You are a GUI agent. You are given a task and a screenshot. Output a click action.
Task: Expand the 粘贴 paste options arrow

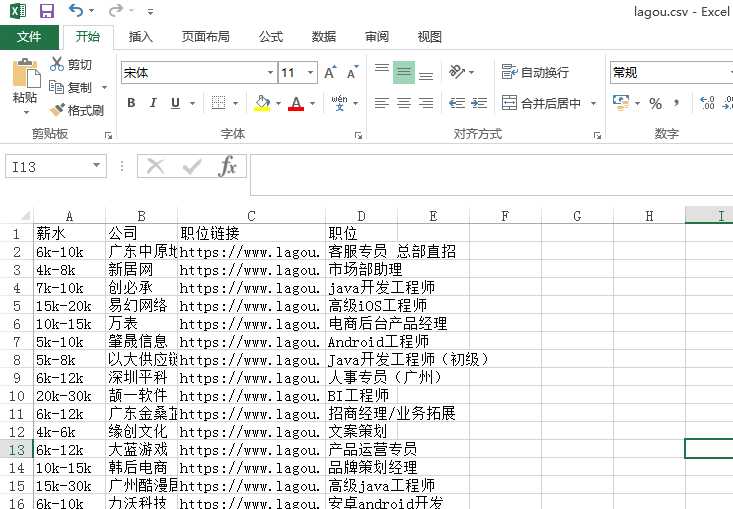point(26,112)
